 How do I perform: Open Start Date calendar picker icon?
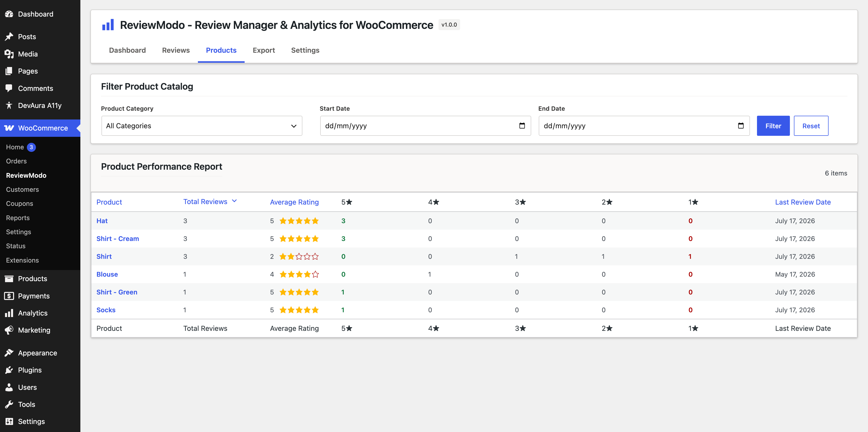point(522,126)
